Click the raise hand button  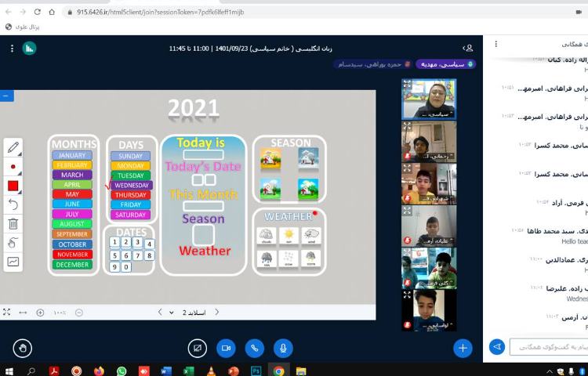(23, 347)
